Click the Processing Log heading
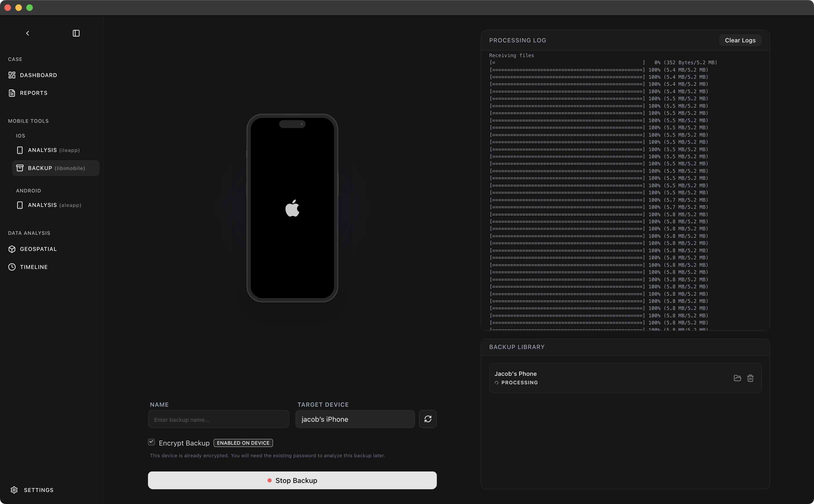Viewport: 814px width, 504px height. tap(518, 40)
